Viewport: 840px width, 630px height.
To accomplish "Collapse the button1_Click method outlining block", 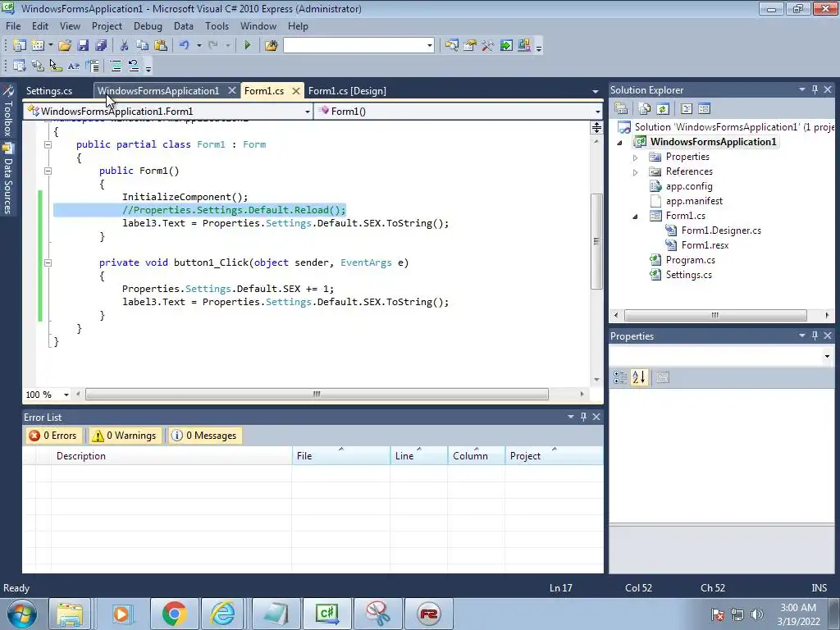I will point(48,263).
